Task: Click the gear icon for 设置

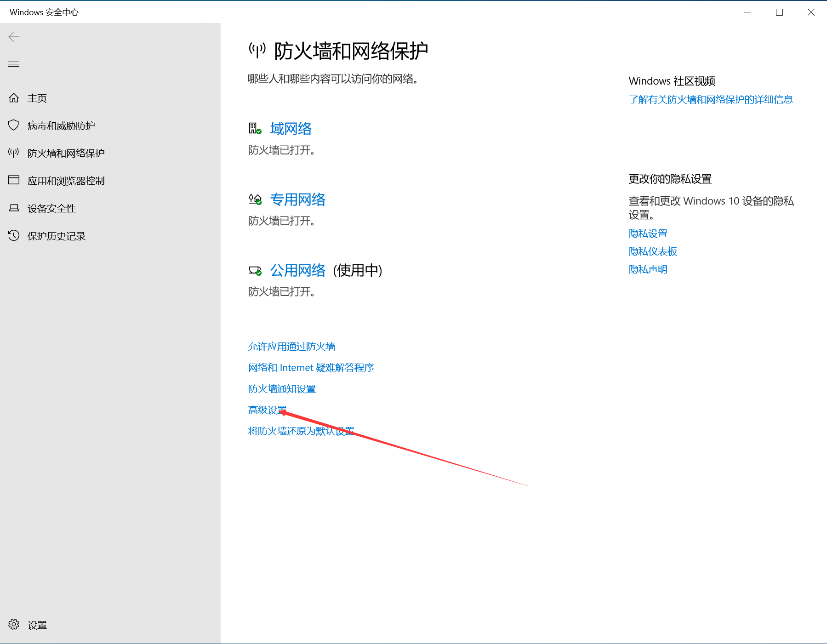Action: [14, 624]
